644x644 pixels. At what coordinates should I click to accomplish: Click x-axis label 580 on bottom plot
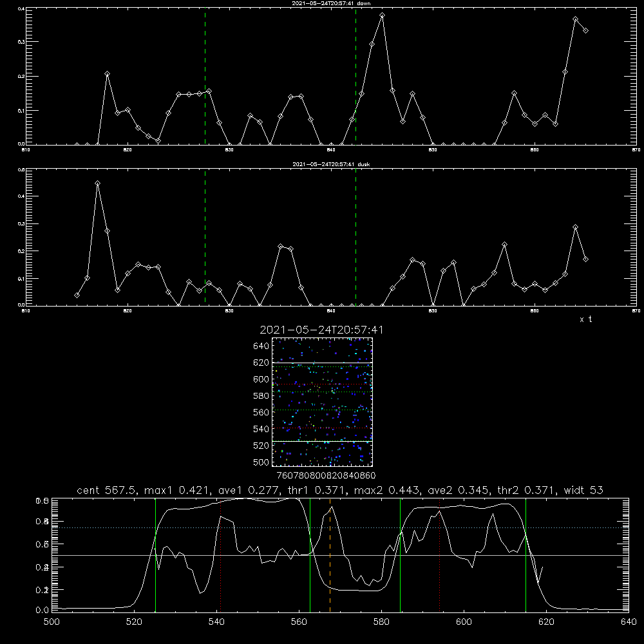[x=381, y=622]
